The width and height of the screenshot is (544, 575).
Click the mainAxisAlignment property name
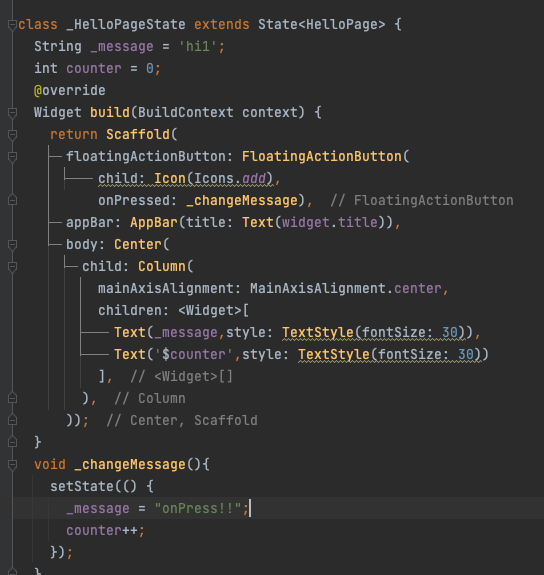(x=165, y=289)
